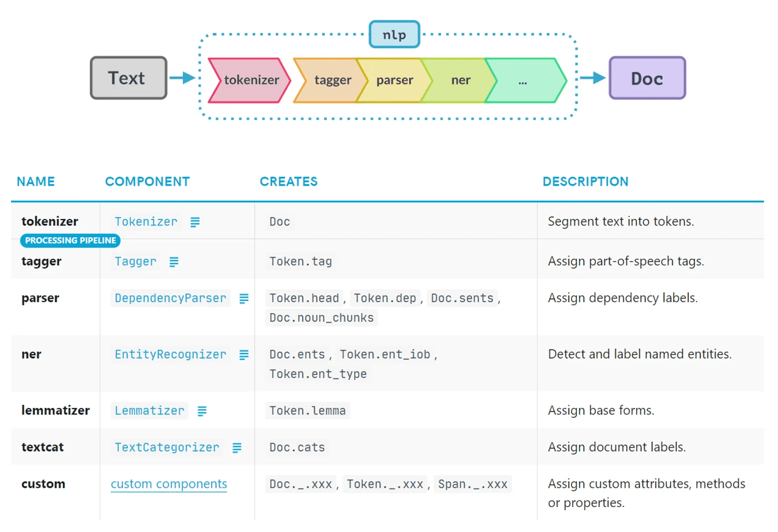
Task: Open the Tokenizer component link
Action: pos(146,222)
